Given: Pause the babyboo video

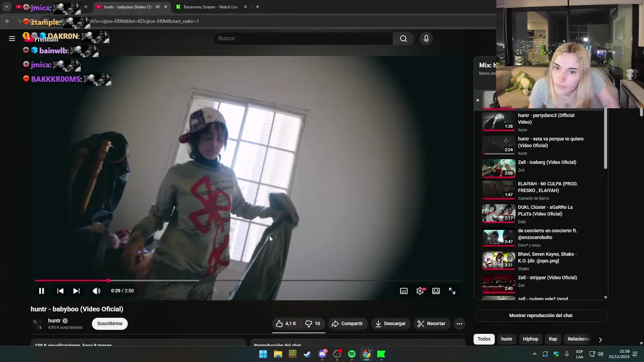Looking at the screenshot, I should 41,291.
